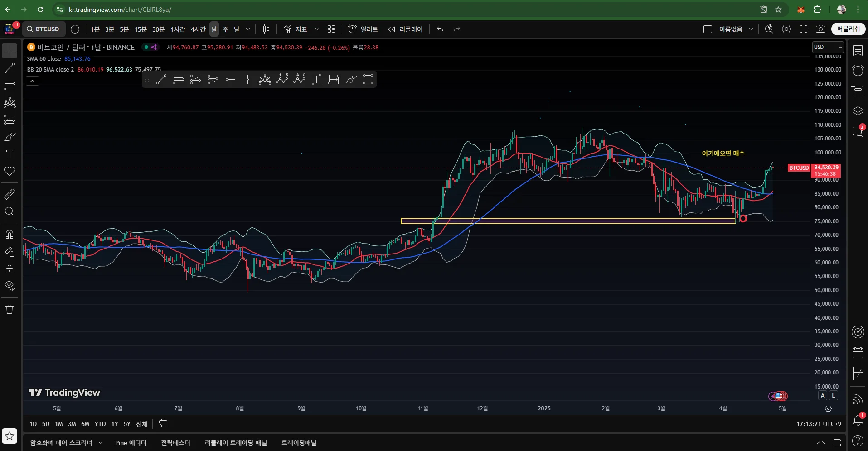The width and height of the screenshot is (868, 451).
Task: Collapse the indicator legend chevron
Action: tap(33, 81)
